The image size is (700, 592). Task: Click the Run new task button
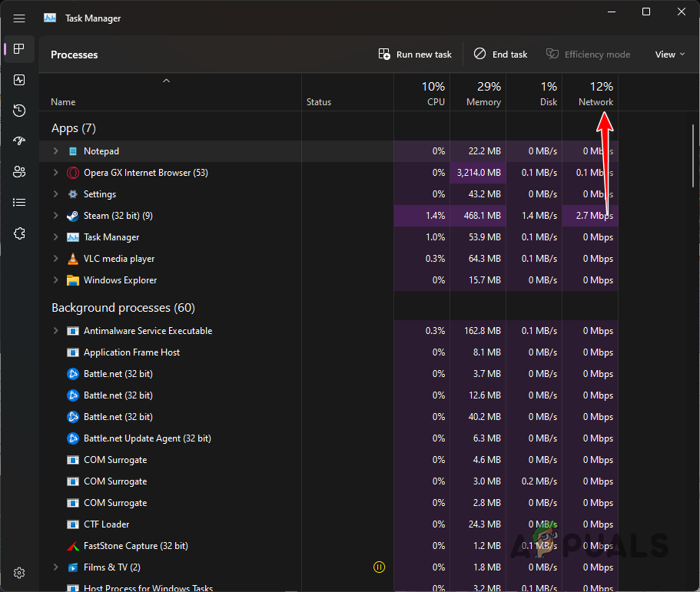point(415,54)
